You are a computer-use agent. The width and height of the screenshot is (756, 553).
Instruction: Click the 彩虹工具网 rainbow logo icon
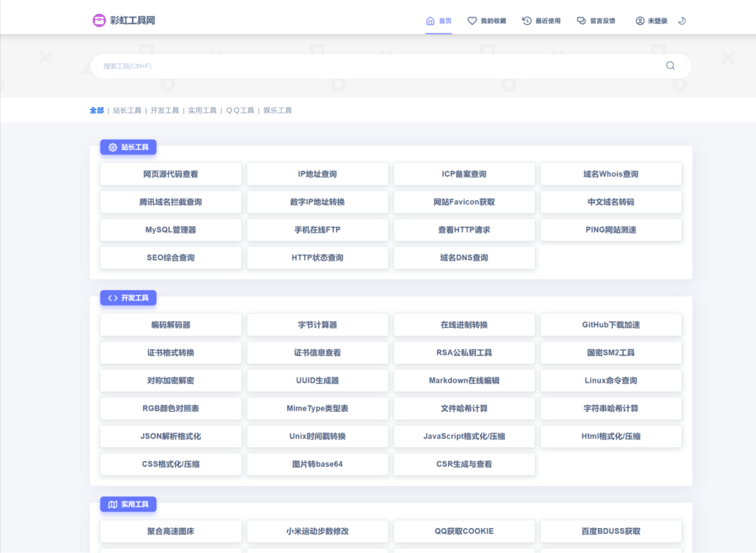98,20
